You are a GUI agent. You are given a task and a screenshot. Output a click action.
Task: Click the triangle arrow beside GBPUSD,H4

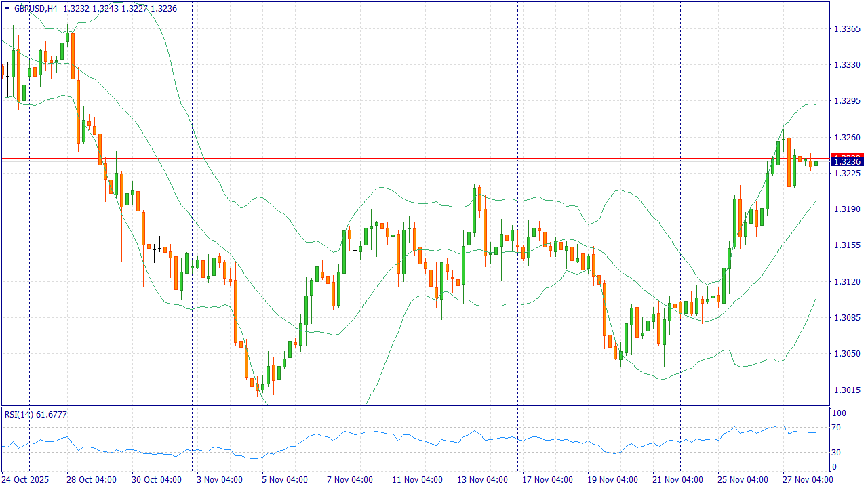(x=7, y=9)
